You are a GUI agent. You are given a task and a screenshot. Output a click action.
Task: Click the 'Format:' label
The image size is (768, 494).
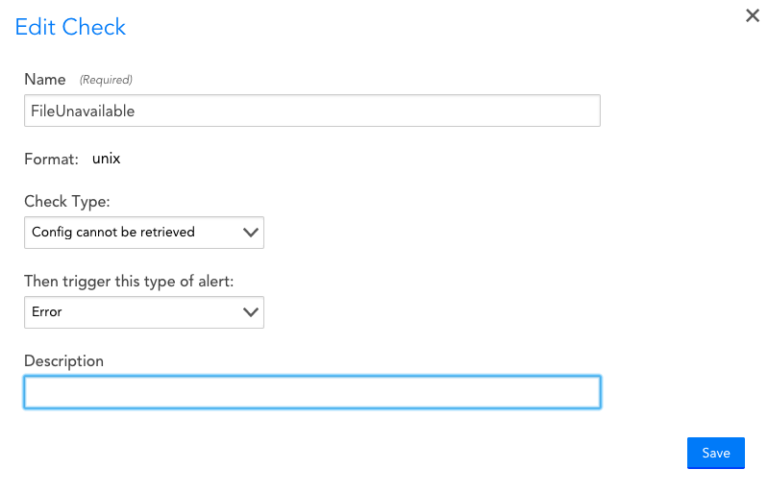click(x=51, y=159)
